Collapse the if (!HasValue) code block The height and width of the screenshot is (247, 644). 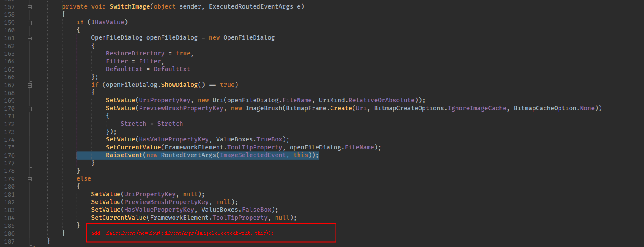29,22
